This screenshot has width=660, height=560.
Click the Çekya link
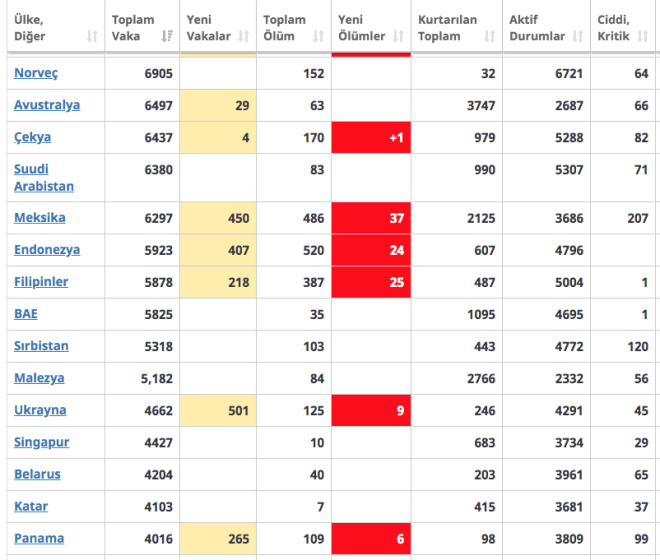click(32, 138)
